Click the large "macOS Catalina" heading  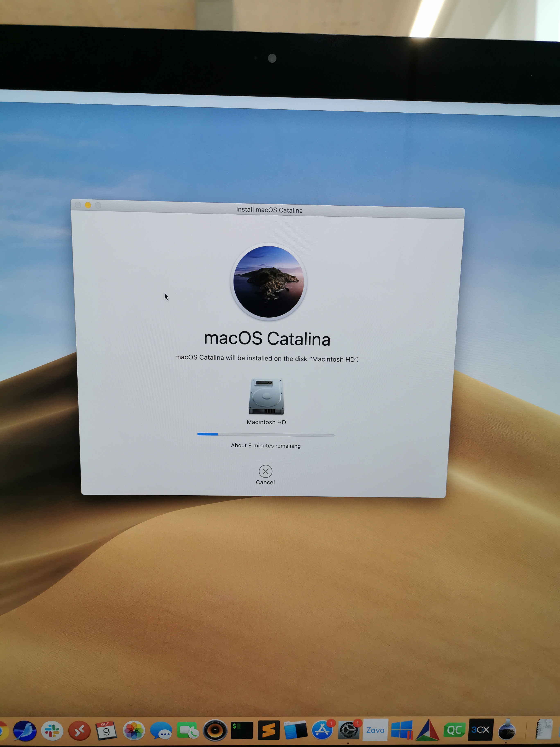(x=267, y=338)
